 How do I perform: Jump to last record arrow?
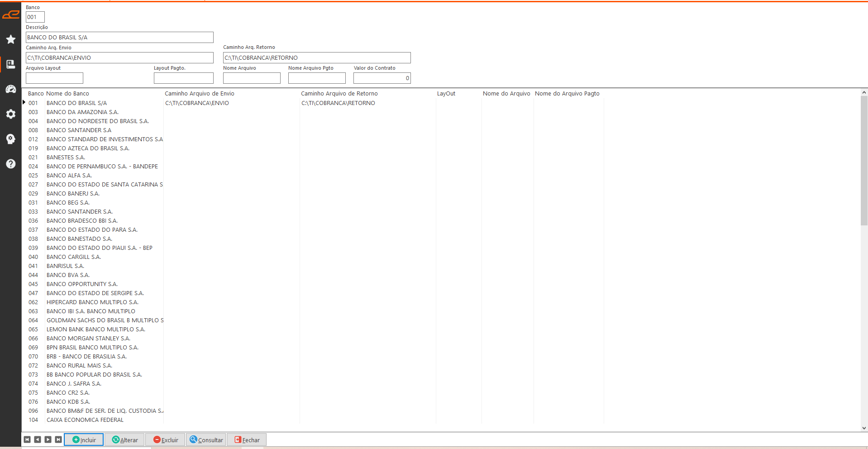tap(58, 439)
